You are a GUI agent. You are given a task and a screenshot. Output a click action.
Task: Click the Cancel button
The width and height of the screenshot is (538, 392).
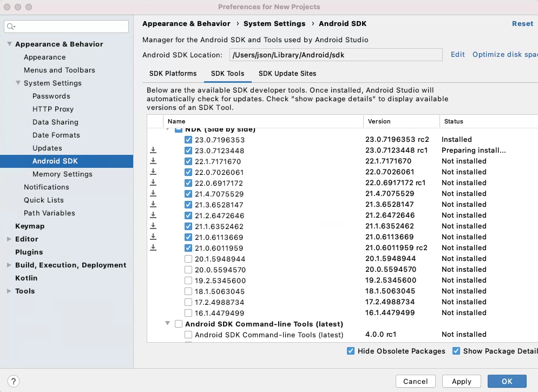point(415,381)
